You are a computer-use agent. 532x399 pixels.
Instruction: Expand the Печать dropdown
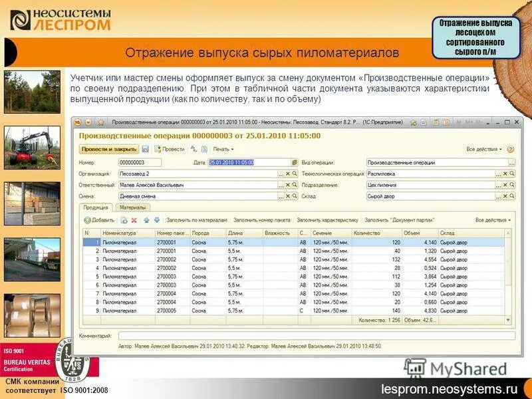[x=223, y=149]
